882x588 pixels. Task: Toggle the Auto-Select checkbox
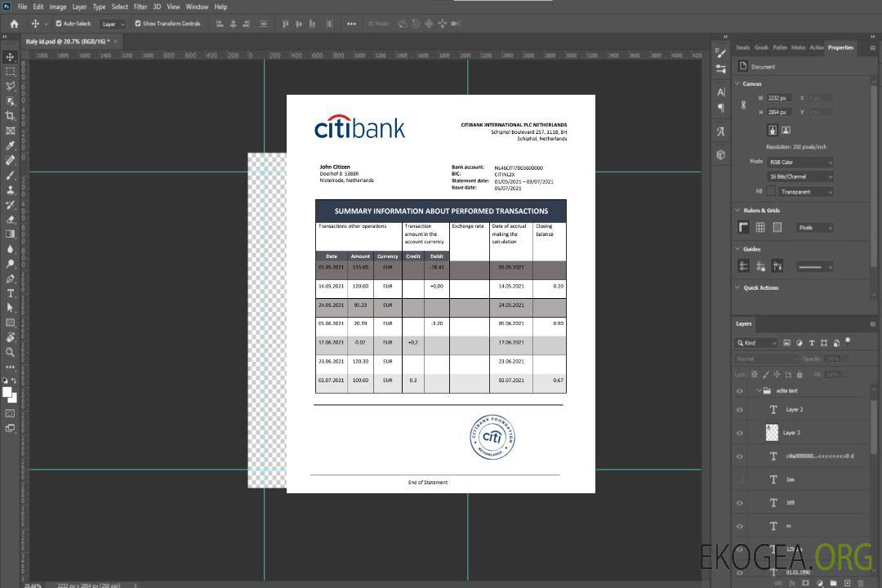(59, 24)
